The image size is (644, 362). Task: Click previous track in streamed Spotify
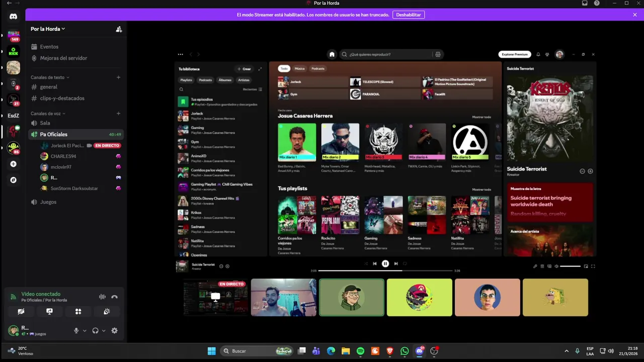click(x=374, y=263)
